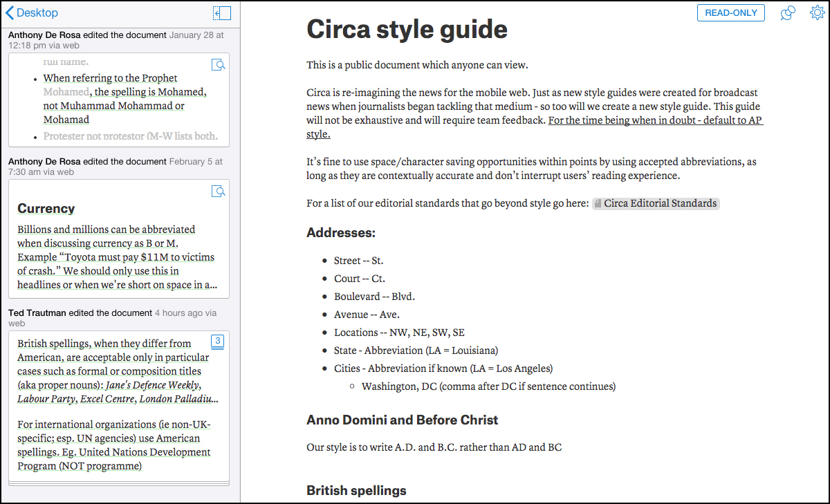Click the Anno Domini and Before Christ heading
Image resolution: width=830 pixels, height=504 pixels.
(x=403, y=420)
